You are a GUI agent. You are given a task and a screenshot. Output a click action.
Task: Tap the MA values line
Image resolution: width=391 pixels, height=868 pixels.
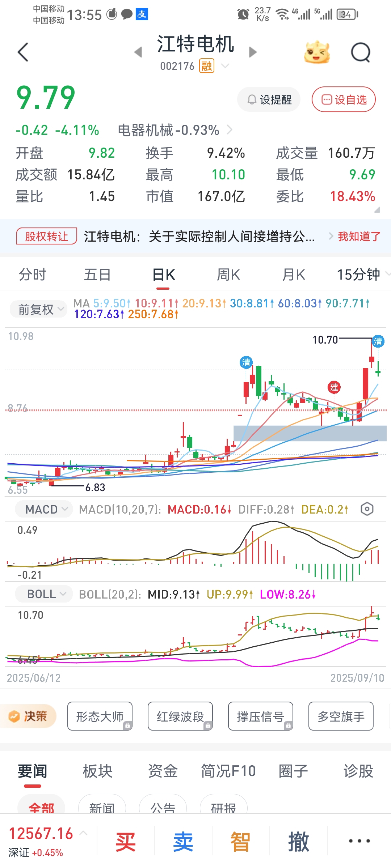222,309
